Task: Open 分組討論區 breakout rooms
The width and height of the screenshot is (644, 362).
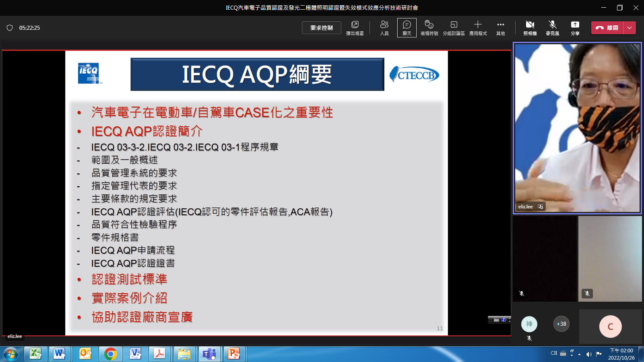Action: point(454,28)
